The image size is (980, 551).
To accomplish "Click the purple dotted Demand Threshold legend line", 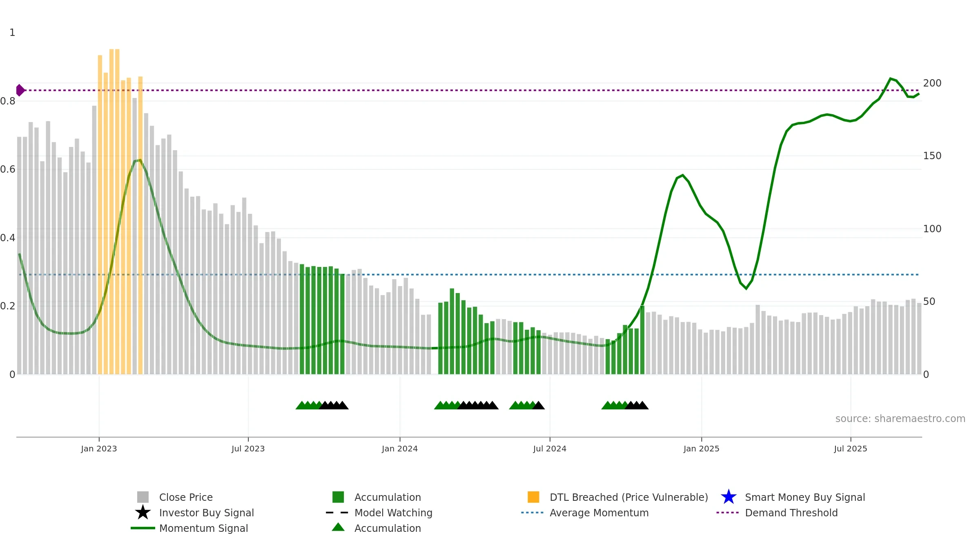I will click(x=728, y=513).
